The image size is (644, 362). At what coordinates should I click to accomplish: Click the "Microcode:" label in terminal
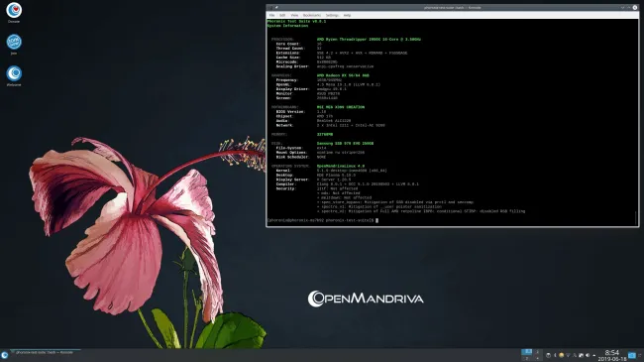286,61
